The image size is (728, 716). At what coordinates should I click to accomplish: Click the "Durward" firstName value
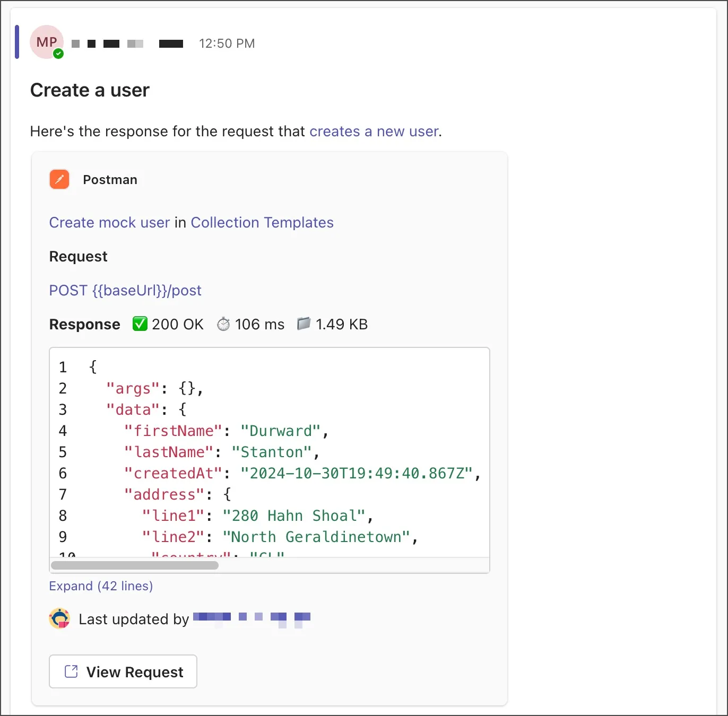click(x=281, y=431)
